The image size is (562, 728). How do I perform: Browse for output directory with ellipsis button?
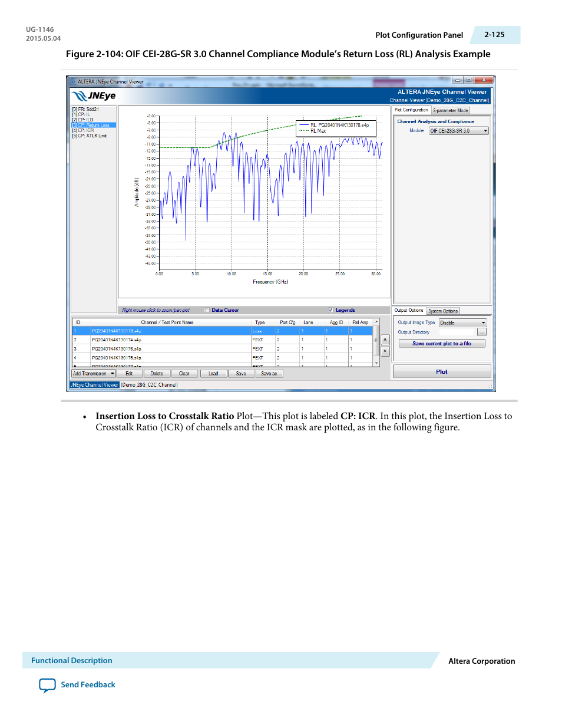[482, 332]
